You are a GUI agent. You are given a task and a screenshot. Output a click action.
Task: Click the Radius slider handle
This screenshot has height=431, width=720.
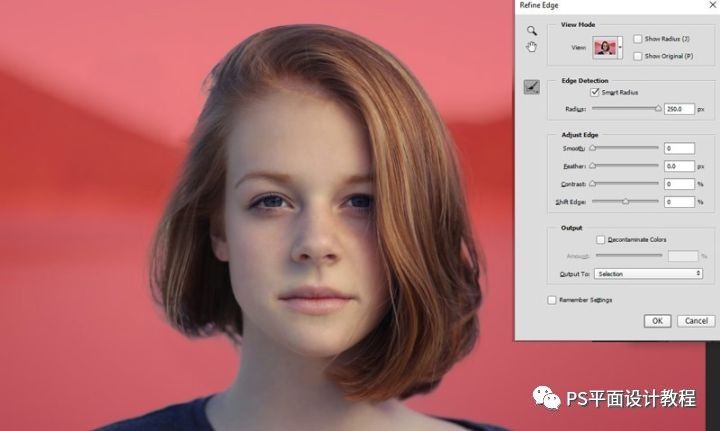(x=658, y=108)
